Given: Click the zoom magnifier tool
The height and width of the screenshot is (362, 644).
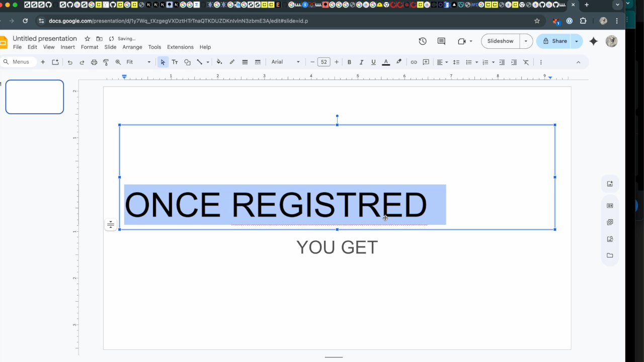Looking at the screenshot, I should (x=118, y=62).
